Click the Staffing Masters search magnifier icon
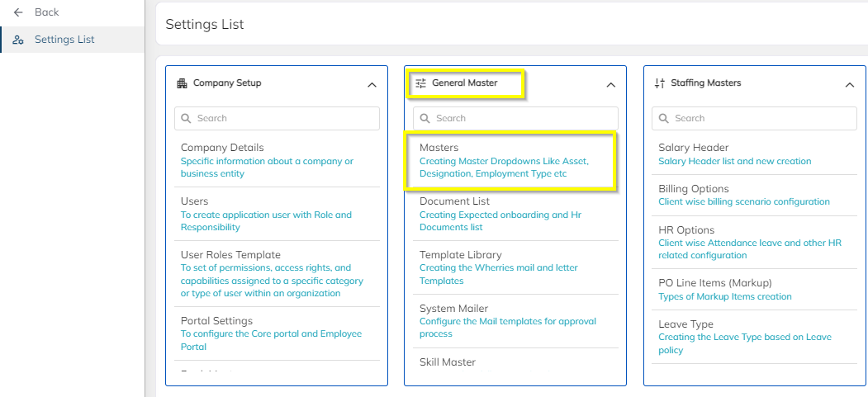 click(x=664, y=118)
